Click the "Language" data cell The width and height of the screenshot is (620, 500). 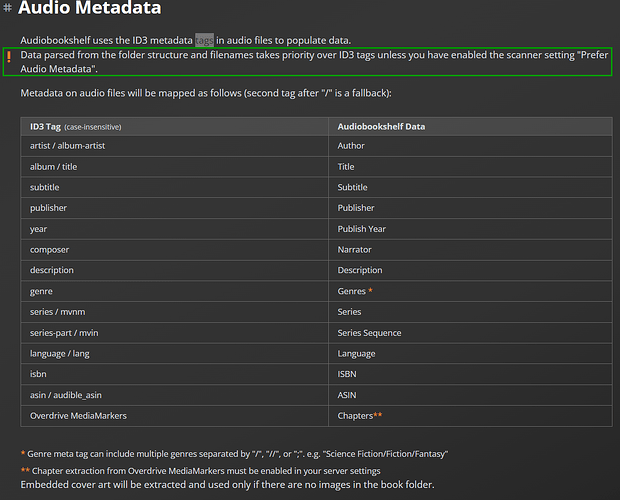(470, 353)
